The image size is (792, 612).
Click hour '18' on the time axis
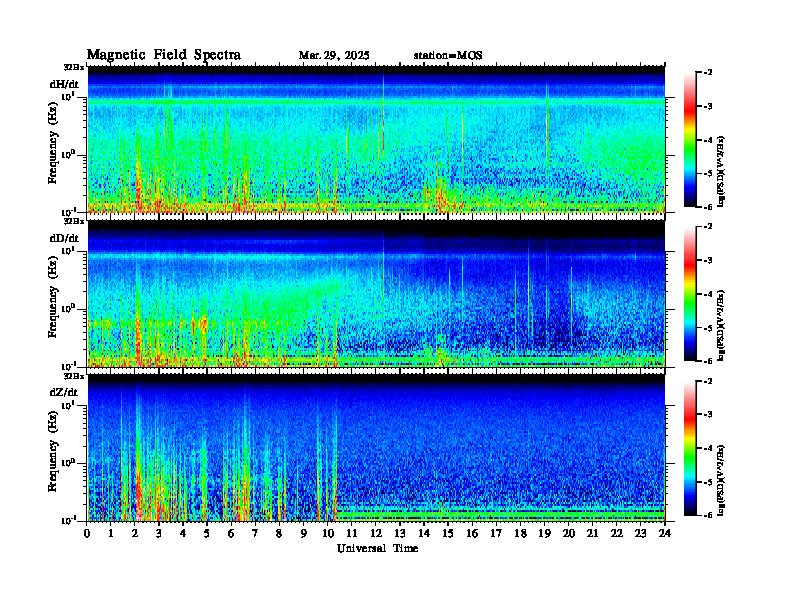point(520,533)
